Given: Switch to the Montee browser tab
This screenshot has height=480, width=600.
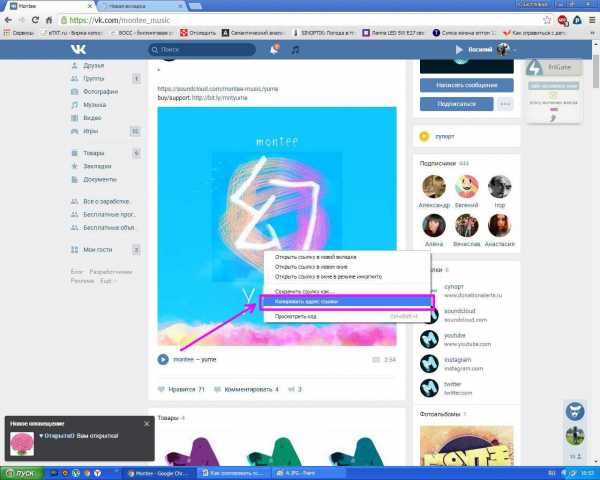Looking at the screenshot, I should tap(51, 6).
